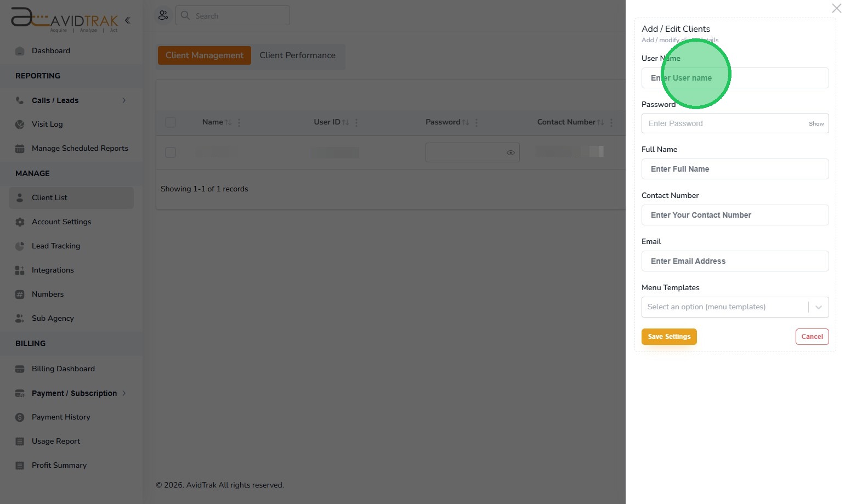Sort the table by Name column
845x504 pixels.
(x=228, y=122)
